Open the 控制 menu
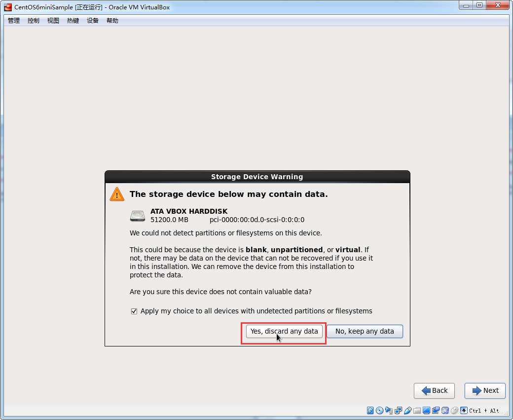The width and height of the screenshot is (513, 420). (x=34, y=21)
